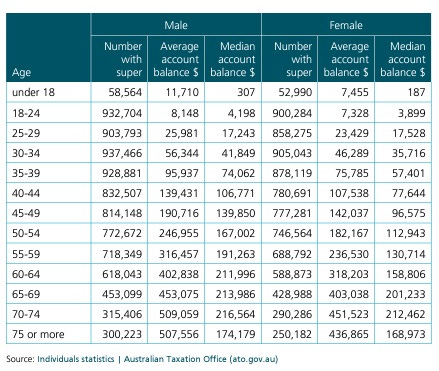Click the Female column group header
Viewport: 439px width, 371px height.
point(346,25)
